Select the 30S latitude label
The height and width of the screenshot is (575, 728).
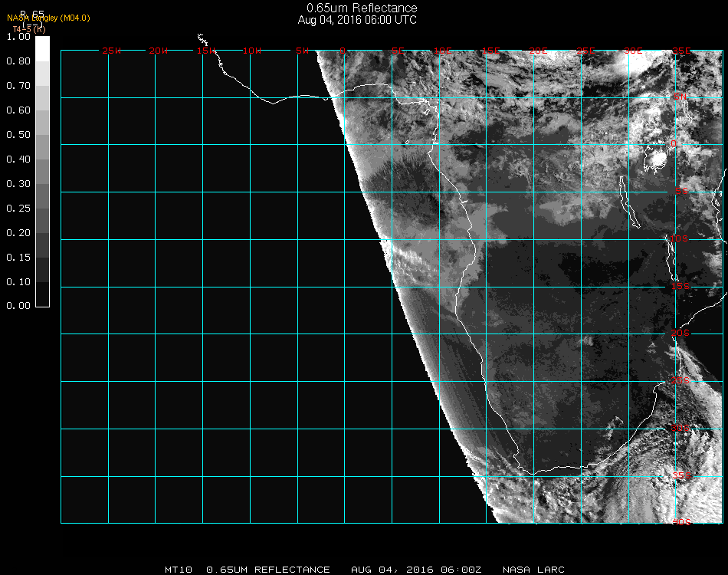click(680, 428)
